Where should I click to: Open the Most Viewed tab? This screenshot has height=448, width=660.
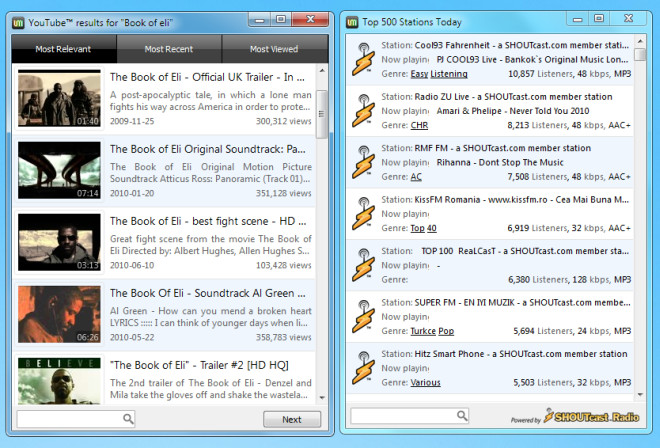pos(274,49)
